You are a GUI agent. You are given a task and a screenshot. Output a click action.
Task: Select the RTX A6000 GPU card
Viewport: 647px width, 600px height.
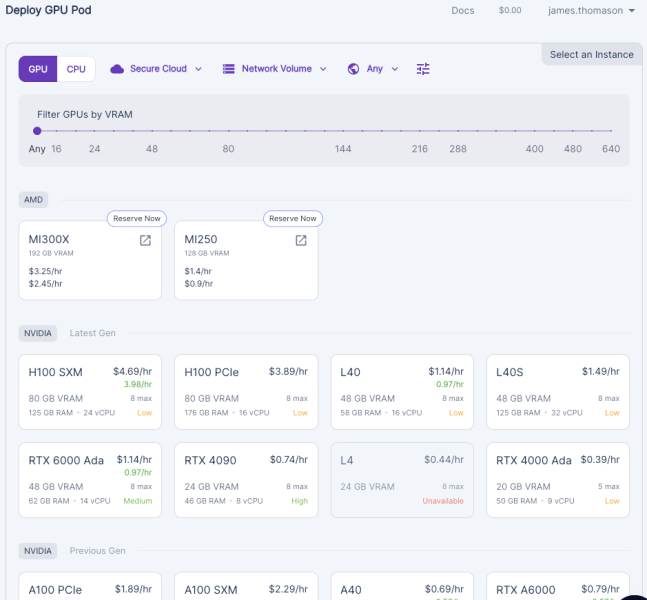558,586
